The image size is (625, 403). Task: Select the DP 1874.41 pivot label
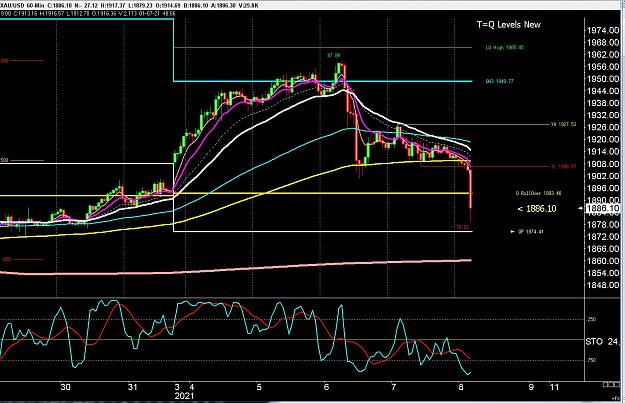[x=531, y=232]
